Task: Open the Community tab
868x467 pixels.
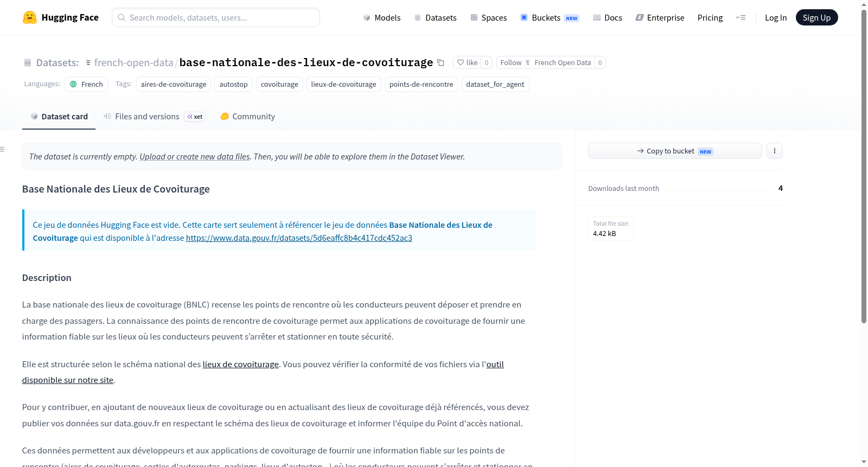Action: [247, 117]
